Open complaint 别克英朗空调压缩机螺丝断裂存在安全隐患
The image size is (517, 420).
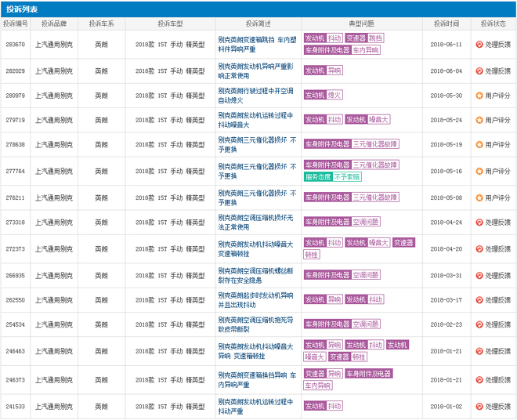255,276
